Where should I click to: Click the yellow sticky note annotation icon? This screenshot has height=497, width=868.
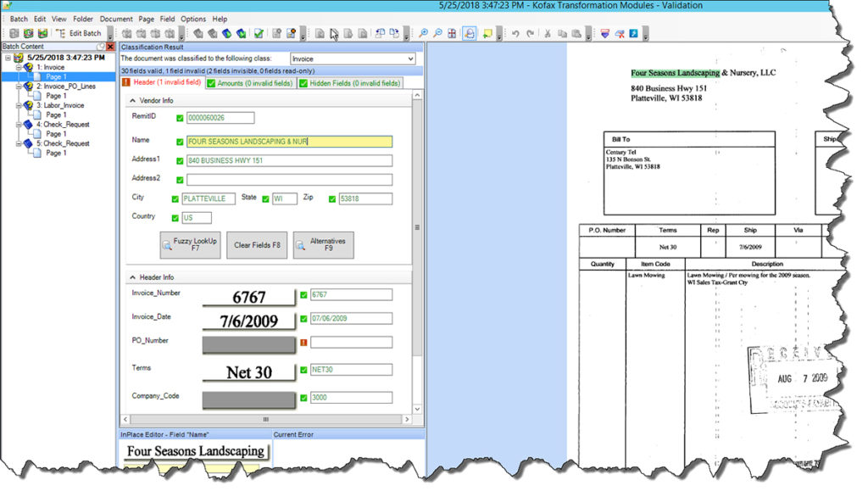488,33
